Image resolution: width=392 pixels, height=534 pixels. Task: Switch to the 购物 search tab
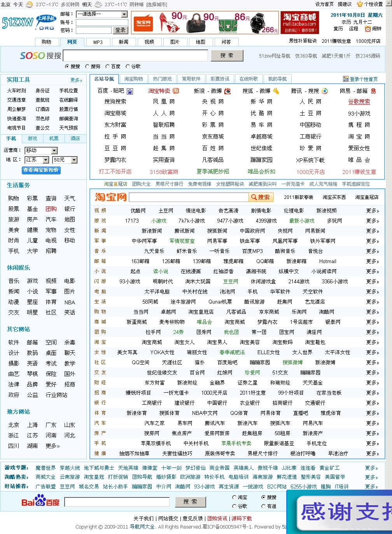pos(46,42)
